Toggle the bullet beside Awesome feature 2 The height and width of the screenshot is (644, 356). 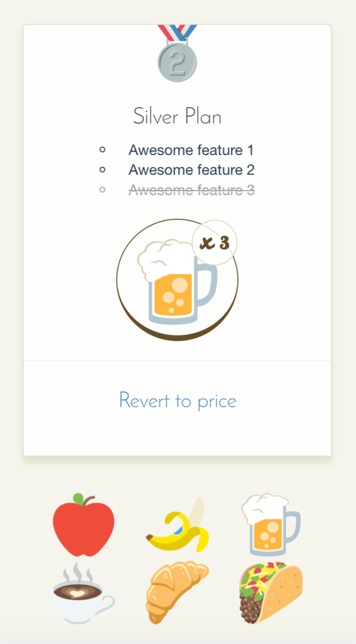[102, 170]
